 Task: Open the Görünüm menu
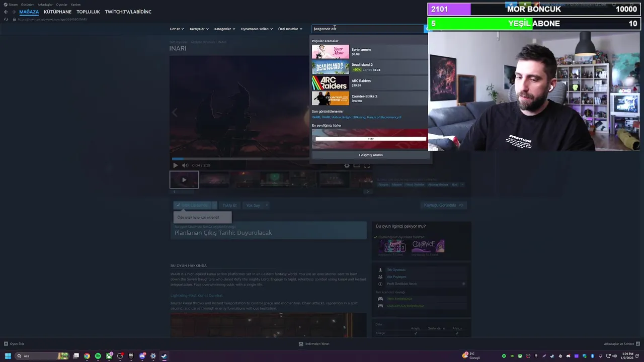(28, 5)
